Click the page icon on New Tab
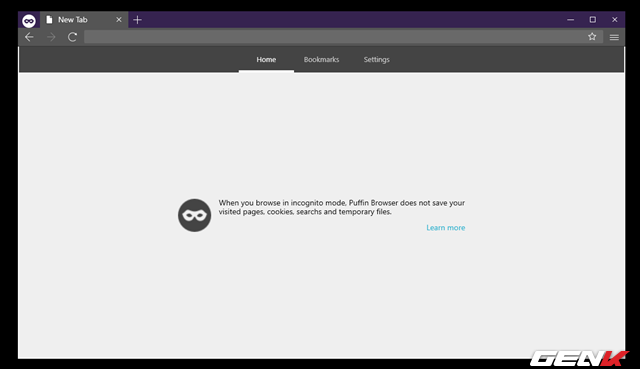The height and width of the screenshot is (369, 640). pyautogui.click(x=49, y=20)
